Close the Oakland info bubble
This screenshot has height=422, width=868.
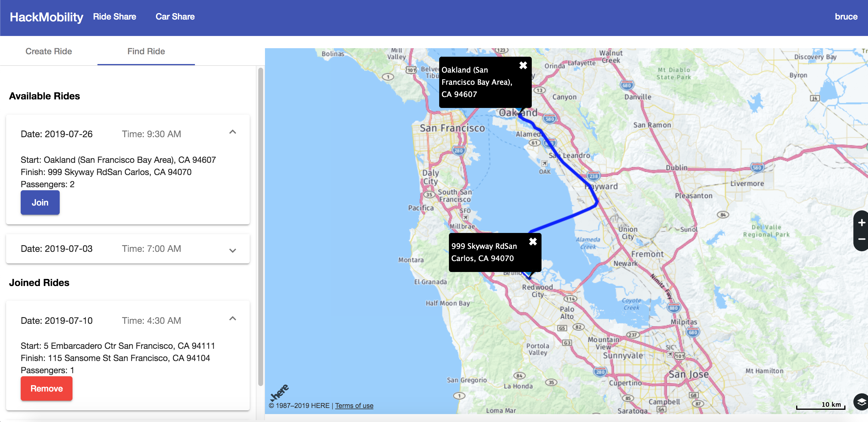[523, 66]
